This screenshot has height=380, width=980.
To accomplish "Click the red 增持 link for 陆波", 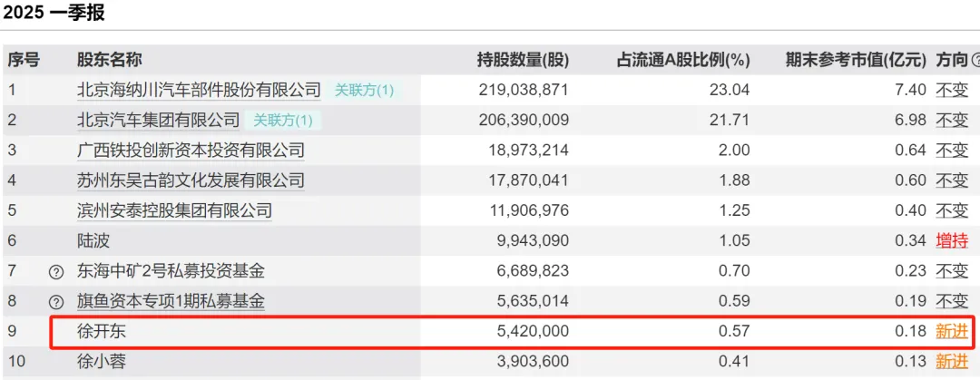I will 952,241.
